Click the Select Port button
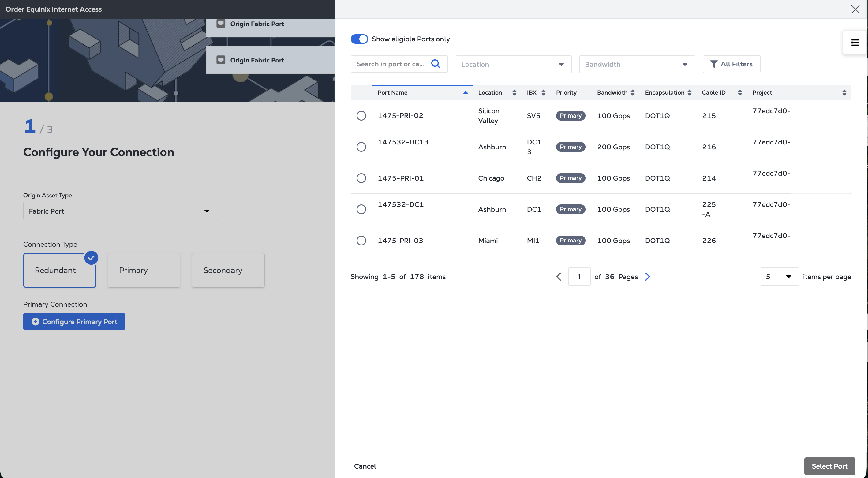Viewport: 868px width, 478px height. coord(829,466)
